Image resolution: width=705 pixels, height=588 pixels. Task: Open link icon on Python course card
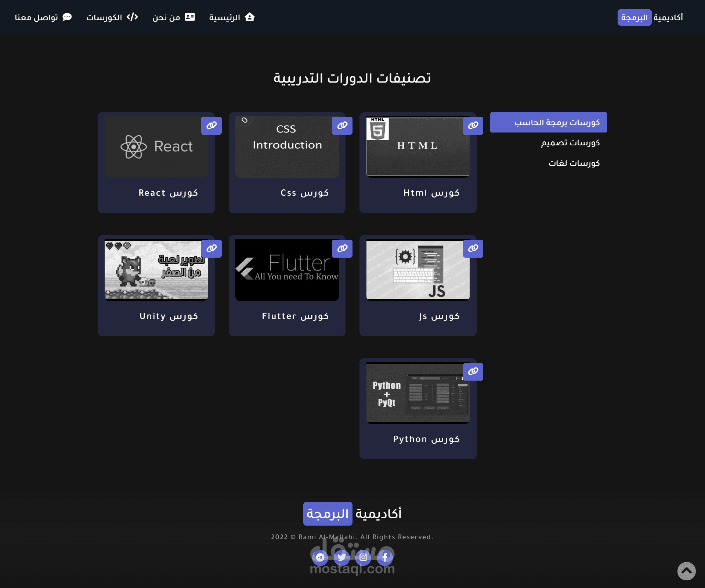(x=473, y=371)
